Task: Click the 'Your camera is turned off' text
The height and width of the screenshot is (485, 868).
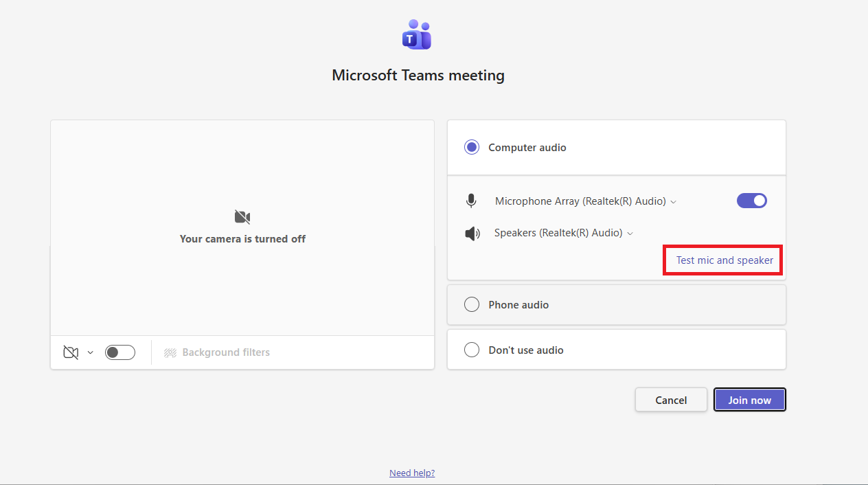Action: coord(242,239)
